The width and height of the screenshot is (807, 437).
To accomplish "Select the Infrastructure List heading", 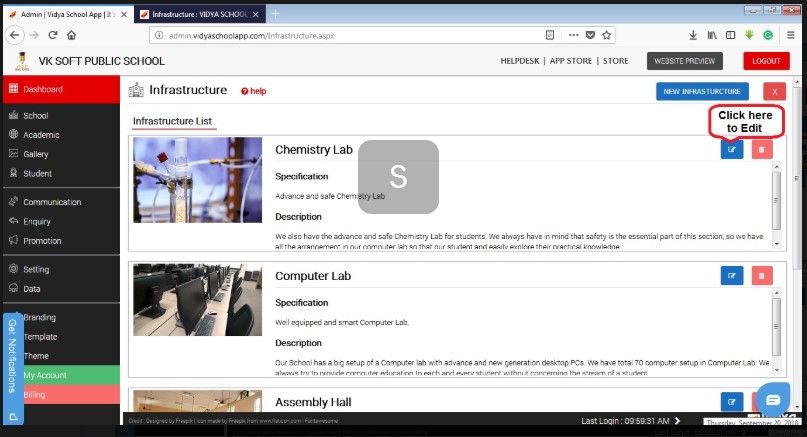I will click(172, 121).
